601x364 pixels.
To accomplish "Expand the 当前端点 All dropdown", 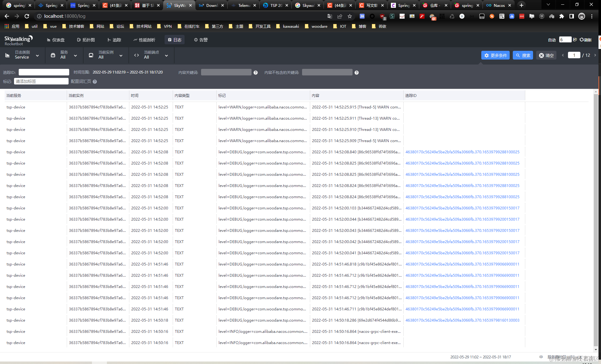I will coord(151,55).
